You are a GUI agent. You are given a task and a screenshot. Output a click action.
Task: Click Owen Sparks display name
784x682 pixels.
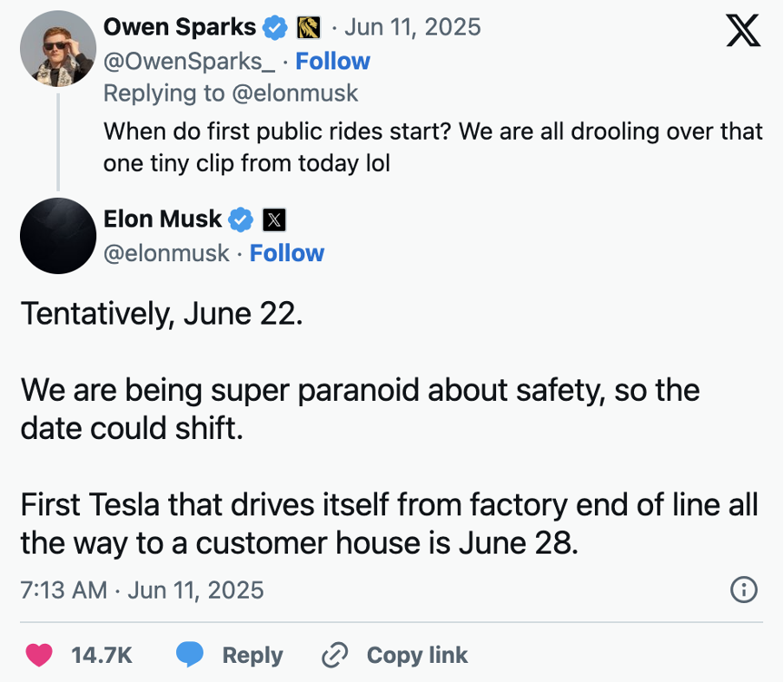(180, 28)
